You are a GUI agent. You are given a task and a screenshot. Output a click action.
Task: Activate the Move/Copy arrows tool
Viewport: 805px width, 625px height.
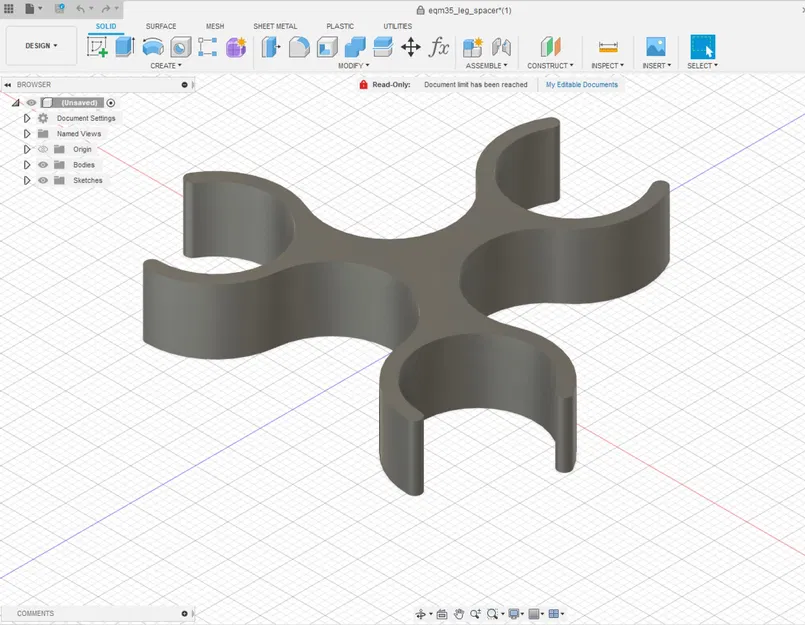tap(410, 46)
